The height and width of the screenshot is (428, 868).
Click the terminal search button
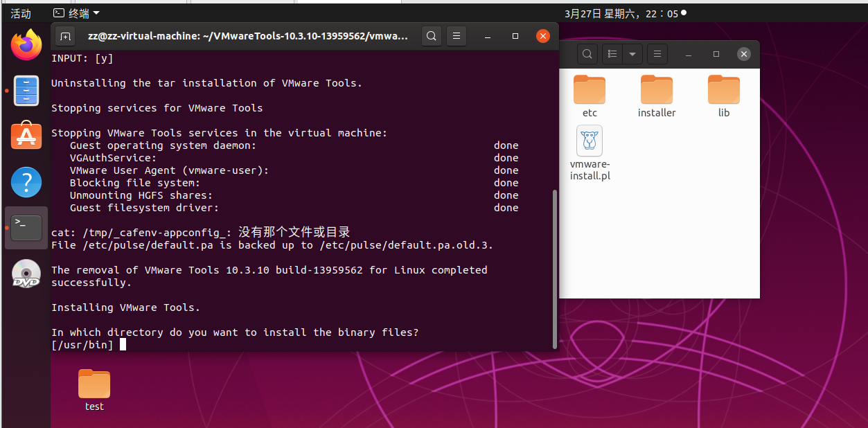[431, 35]
